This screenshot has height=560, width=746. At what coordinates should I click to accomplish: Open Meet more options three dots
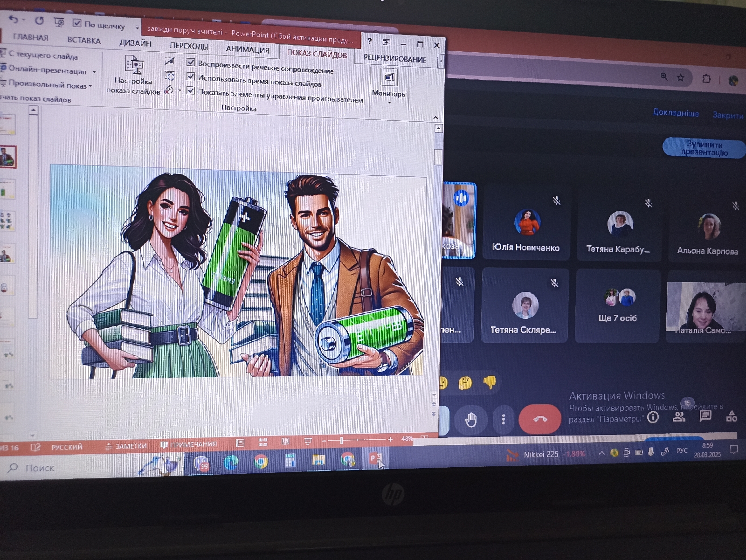tap(503, 420)
